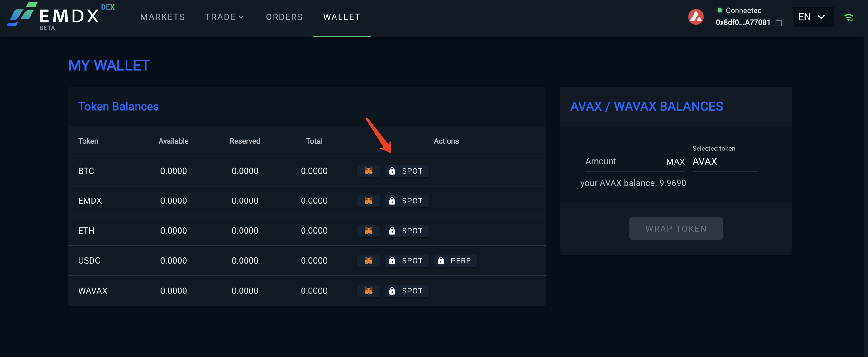Open the Selected token AVAX dropdown
This screenshot has width=868, height=357.
click(x=724, y=162)
